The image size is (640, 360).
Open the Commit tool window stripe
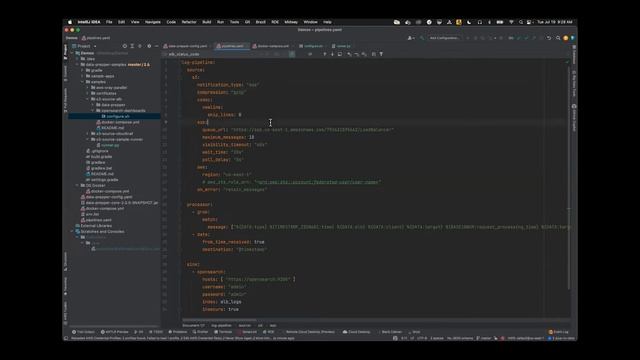(65, 73)
